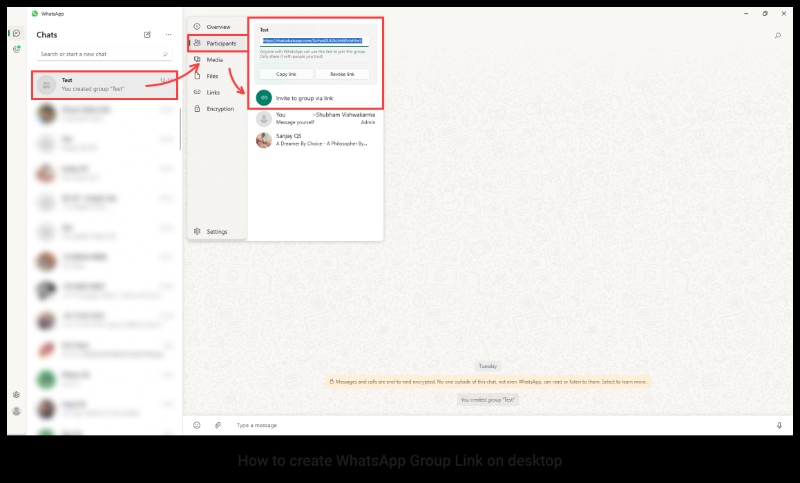The image size is (800, 483).
Task: Start a new chat with compose icon
Action: 147,35
